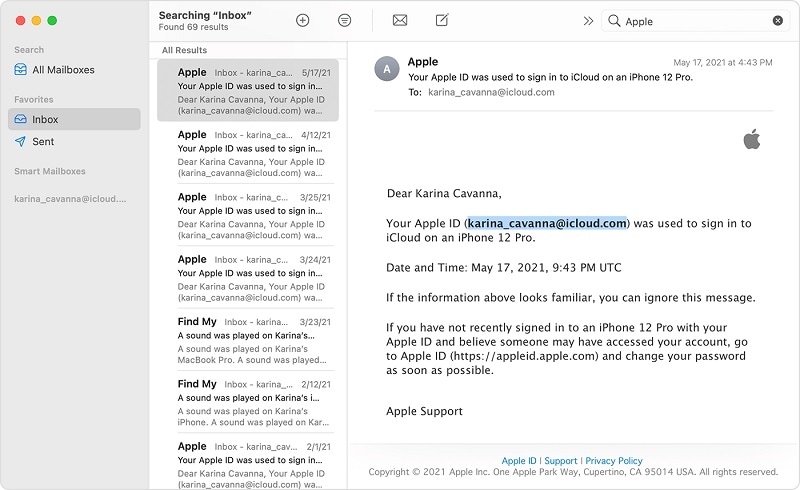Open the Apple email dated 4/12/21
This screenshot has height=490, width=800.
coord(247,153)
